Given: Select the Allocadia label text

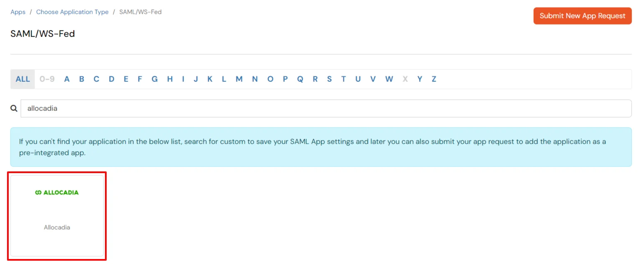Looking at the screenshot, I should [x=56, y=227].
